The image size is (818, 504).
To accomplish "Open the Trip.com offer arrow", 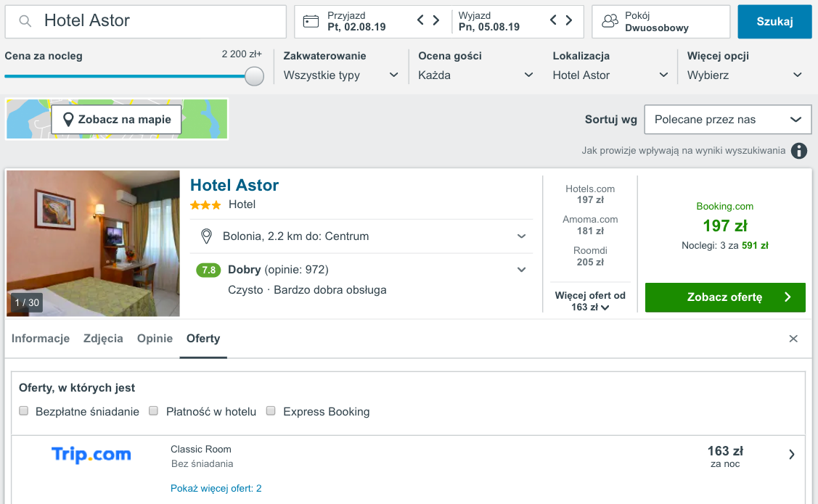I will click(x=792, y=455).
